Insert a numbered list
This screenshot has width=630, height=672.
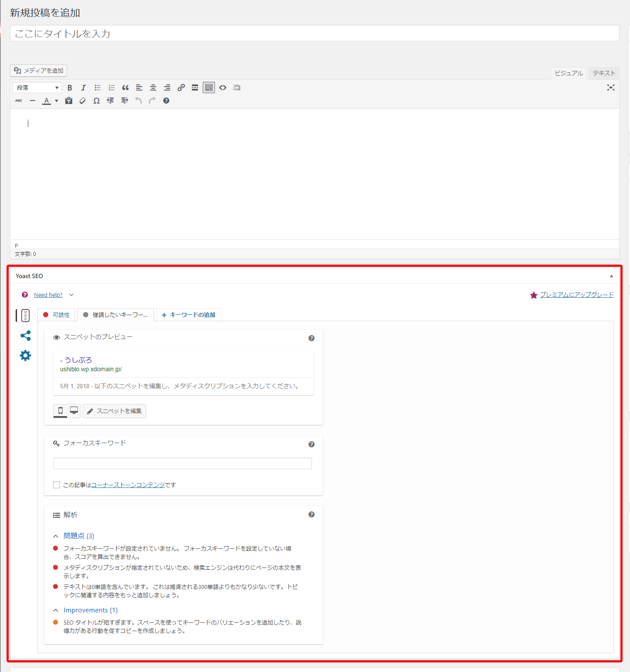[111, 87]
